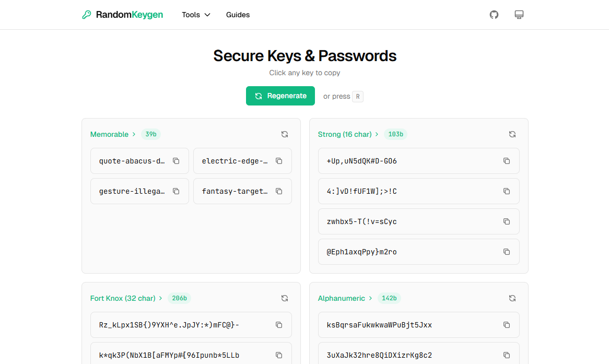Copy the ksBqrsaFukwkwaWPuBjt5Jxx alphanumeric key

pyautogui.click(x=506, y=325)
